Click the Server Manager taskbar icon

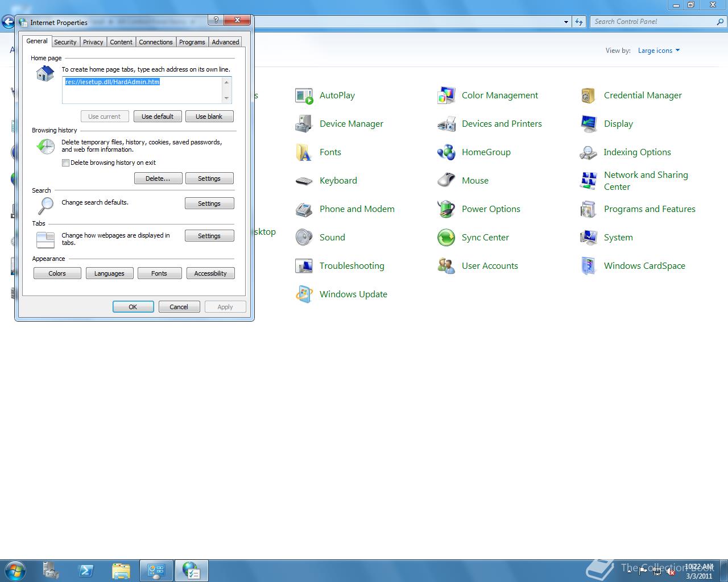[x=51, y=571]
